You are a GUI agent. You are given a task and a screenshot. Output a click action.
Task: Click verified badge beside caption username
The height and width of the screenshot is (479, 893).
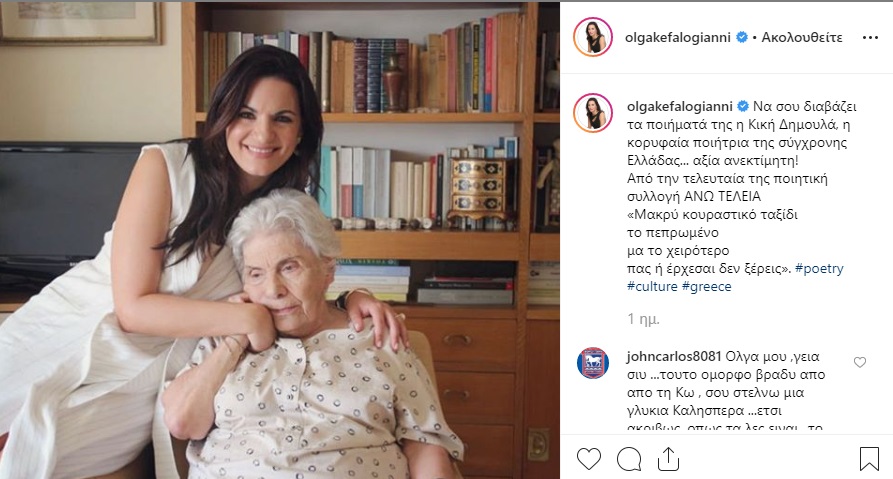(743, 107)
